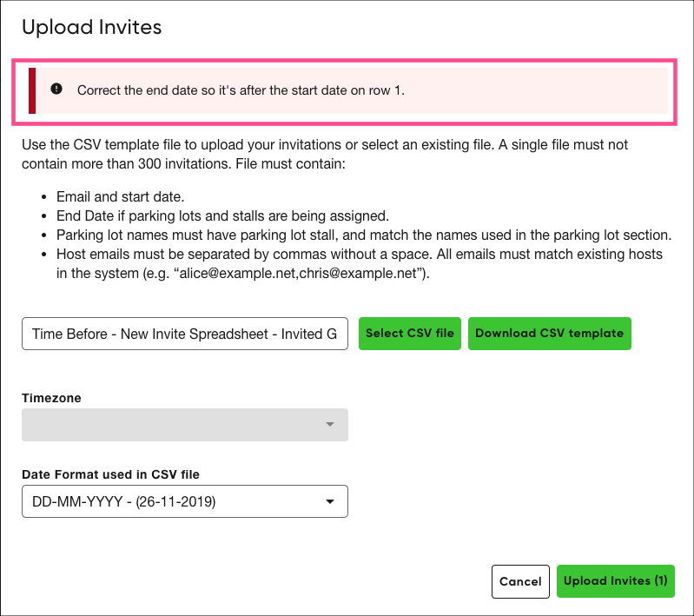The height and width of the screenshot is (616, 694).
Task: Click the Date Format dropdown caret
Action: point(330,502)
